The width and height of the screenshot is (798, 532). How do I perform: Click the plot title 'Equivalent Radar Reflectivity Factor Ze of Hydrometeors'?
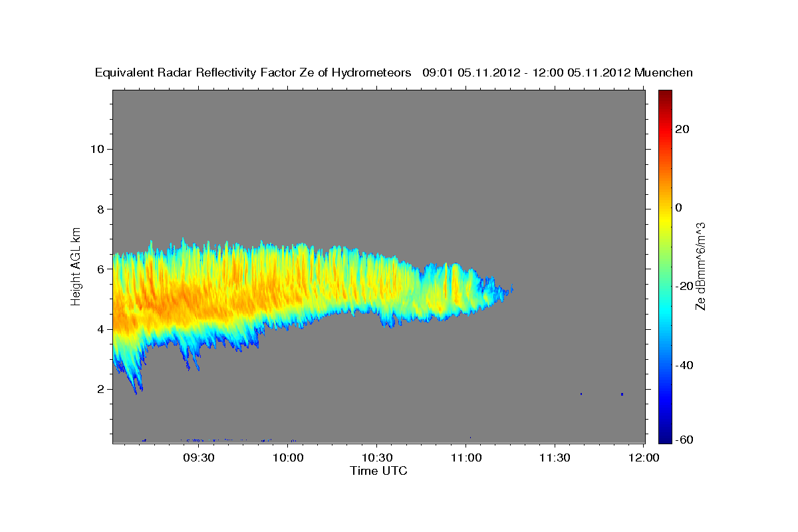[253, 73]
